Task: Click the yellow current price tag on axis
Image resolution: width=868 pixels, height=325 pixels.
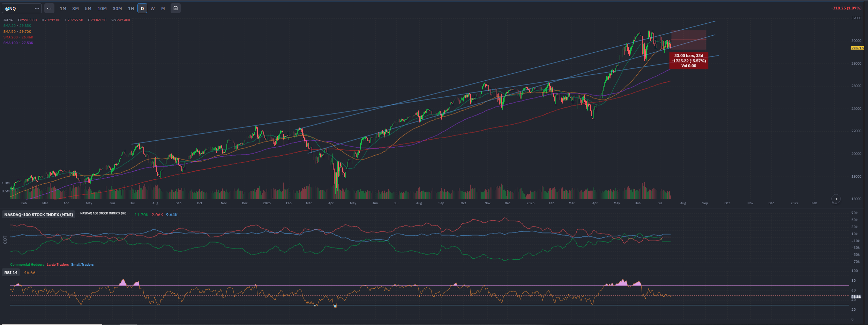Action: [x=857, y=48]
